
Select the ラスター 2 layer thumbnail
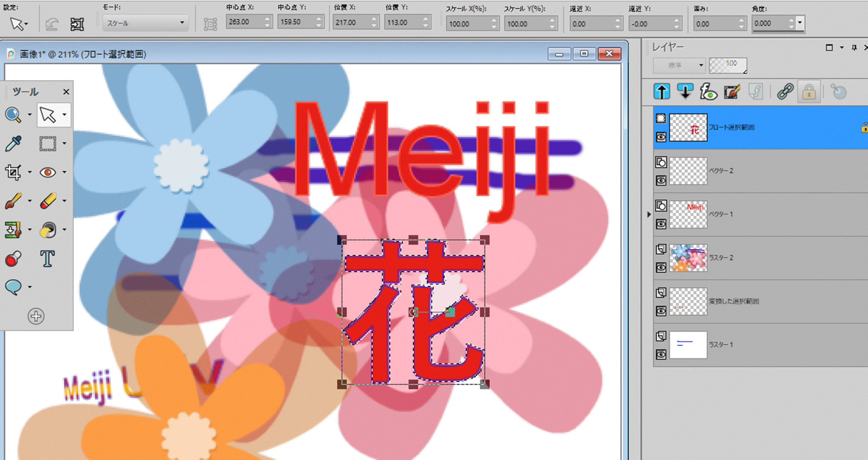688,258
